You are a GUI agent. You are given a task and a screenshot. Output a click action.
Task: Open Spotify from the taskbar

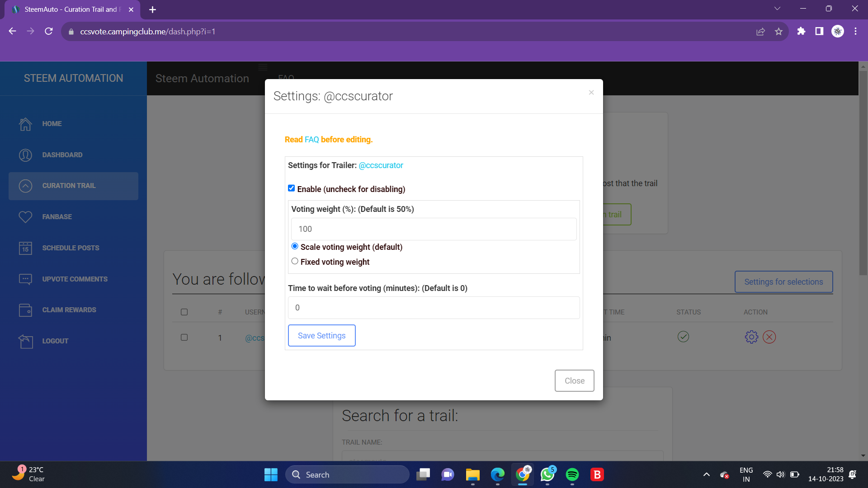tap(572, 474)
